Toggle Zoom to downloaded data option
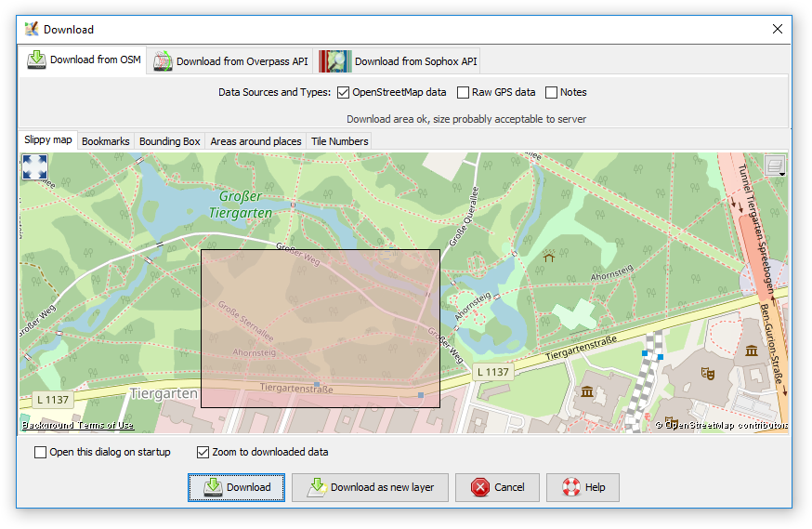Image resolution: width=812 pixels, height=529 pixels. [203, 453]
